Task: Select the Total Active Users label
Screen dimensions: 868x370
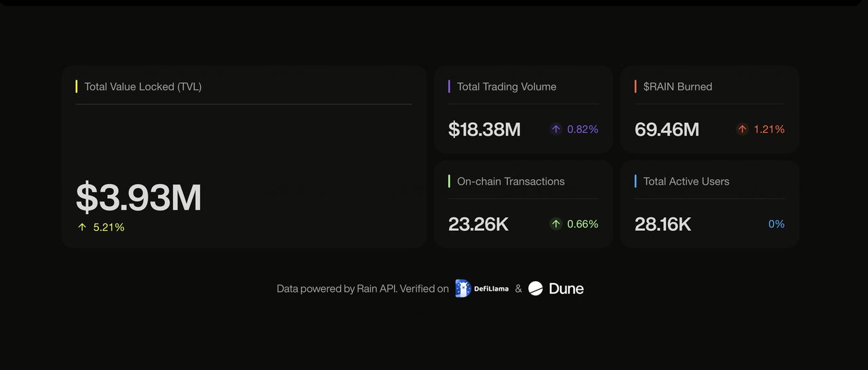Action: (x=686, y=181)
